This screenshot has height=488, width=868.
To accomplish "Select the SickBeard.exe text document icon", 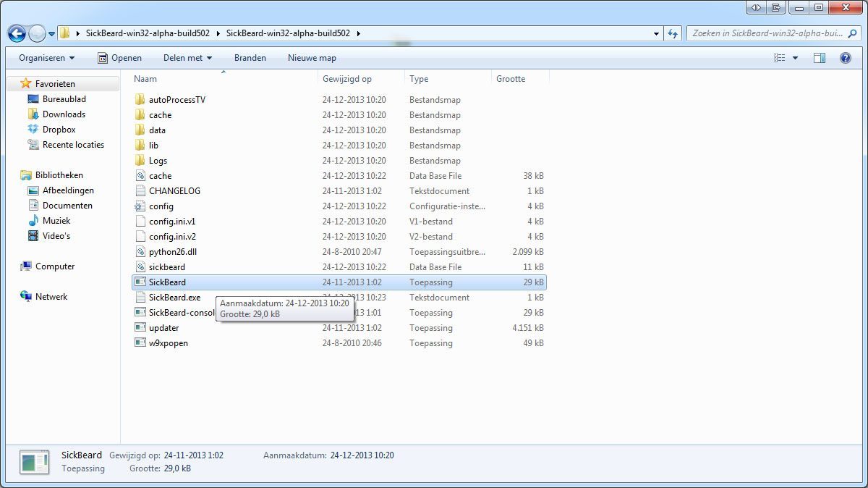I will point(140,298).
